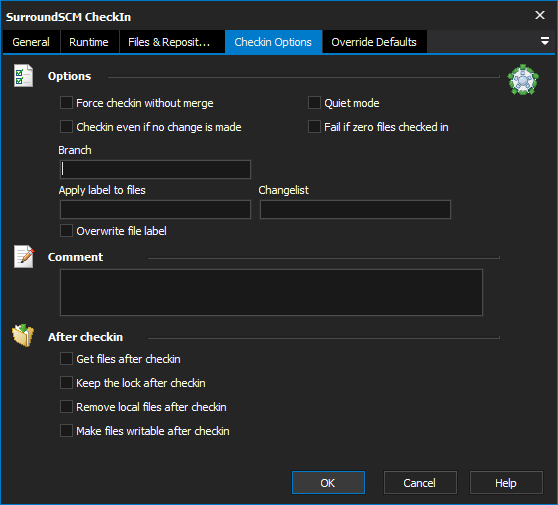This screenshot has height=505, width=558.
Task: Click the Comment notepad pencil icon
Action: click(24, 256)
